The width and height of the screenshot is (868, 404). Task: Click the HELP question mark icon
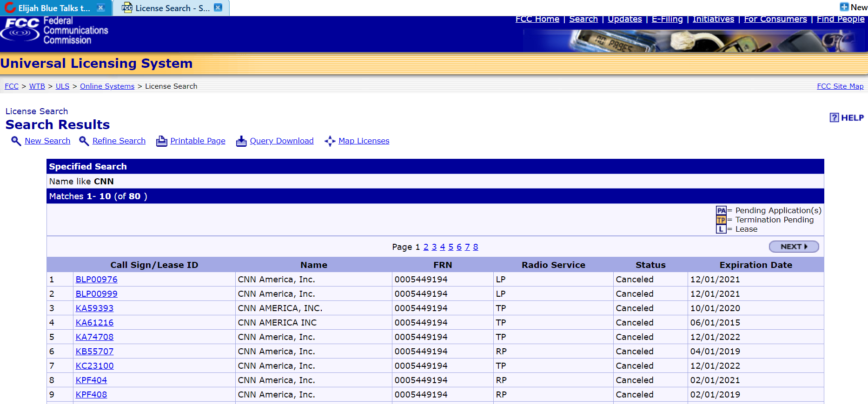coord(834,117)
